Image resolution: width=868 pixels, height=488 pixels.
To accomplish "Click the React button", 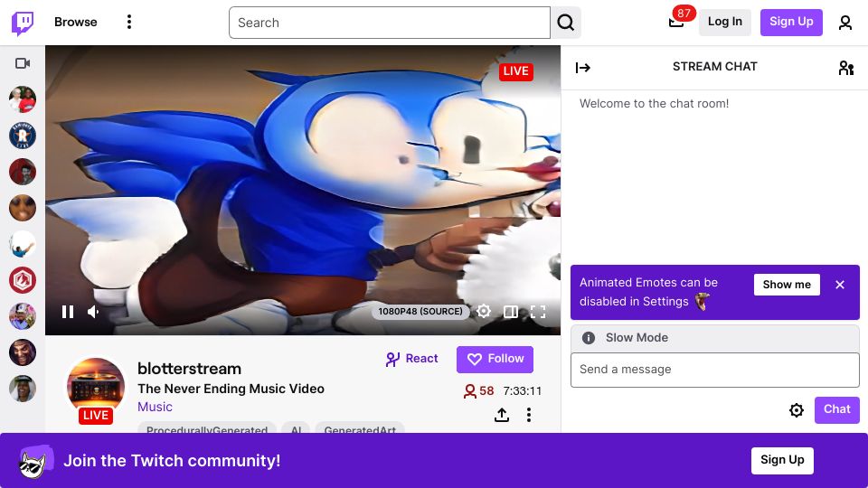I will tap(412, 359).
